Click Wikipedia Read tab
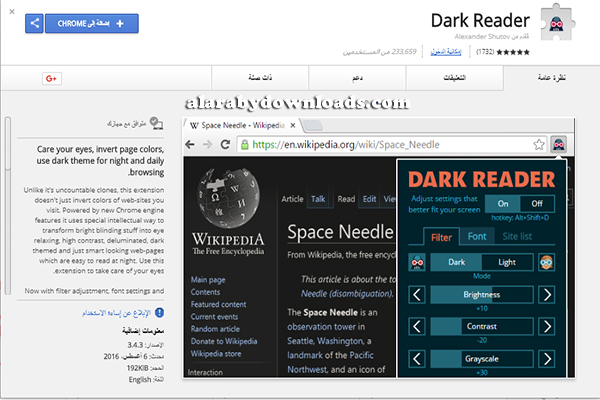The height and width of the screenshot is (400, 600). click(346, 199)
